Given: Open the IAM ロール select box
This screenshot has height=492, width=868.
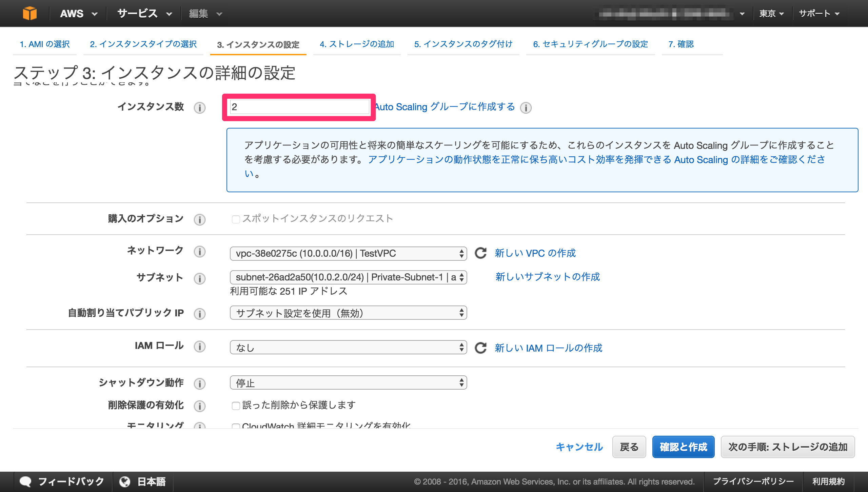Looking at the screenshot, I should 348,347.
